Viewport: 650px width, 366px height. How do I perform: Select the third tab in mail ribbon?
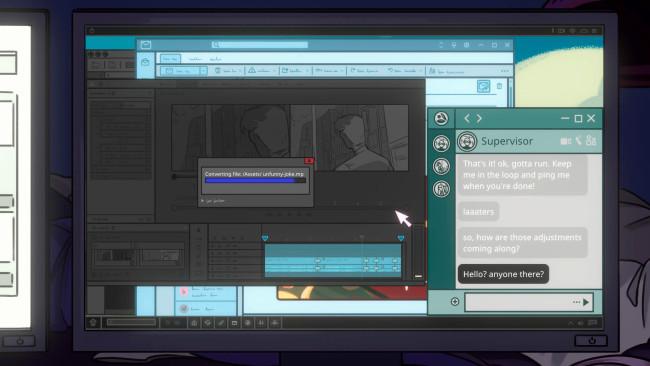[x=216, y=59]
